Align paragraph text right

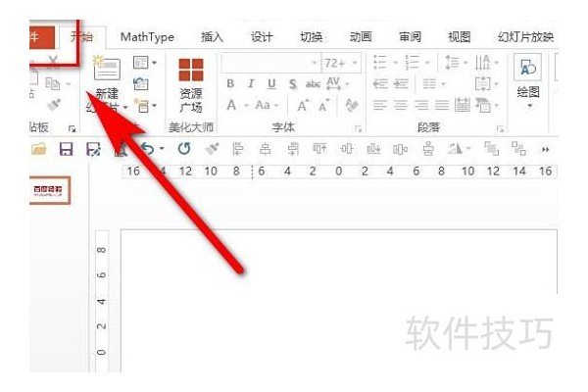coord(421,105)
